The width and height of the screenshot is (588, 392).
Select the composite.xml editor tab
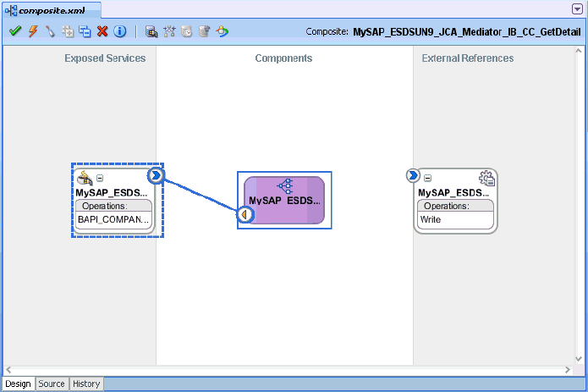coord(52,10)
